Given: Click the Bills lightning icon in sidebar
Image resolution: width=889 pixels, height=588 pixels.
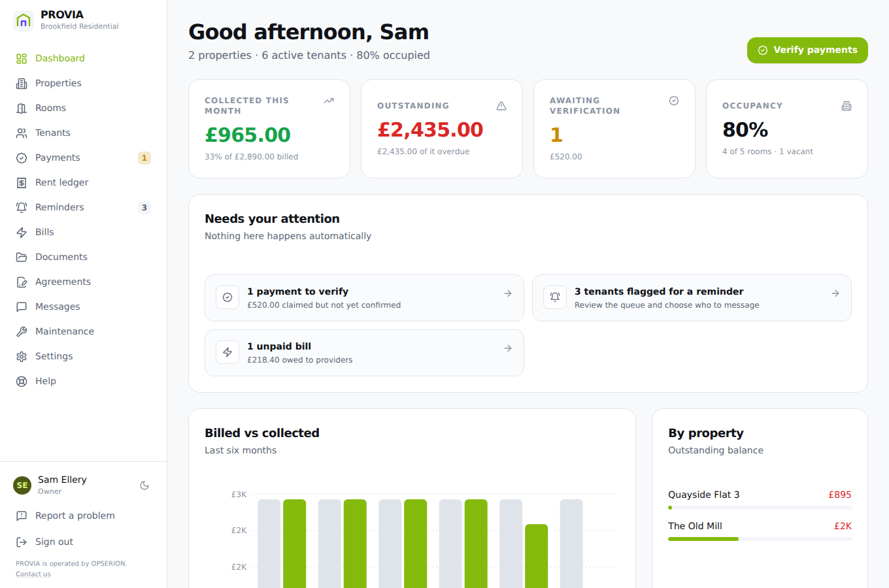Looking at the screenshot, I should click(22, 233).
